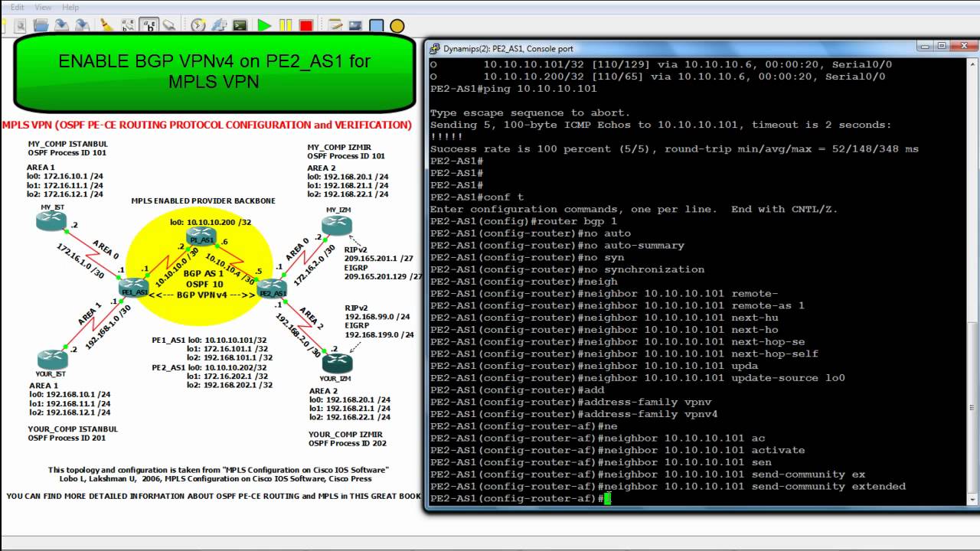Click the add a link cable icon
The image size is (980, 551).
pos(169,25)
